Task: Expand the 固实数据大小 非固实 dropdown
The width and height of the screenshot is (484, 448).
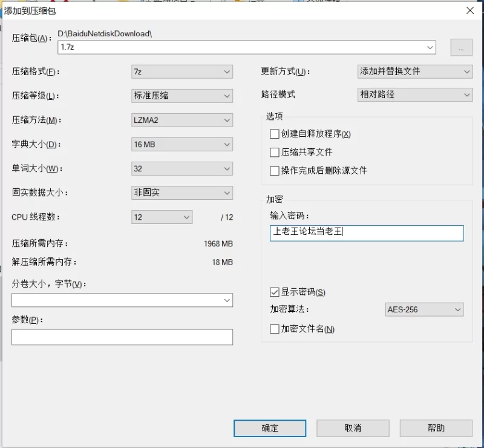Action: pyautogui.click(x=182, y=193)
